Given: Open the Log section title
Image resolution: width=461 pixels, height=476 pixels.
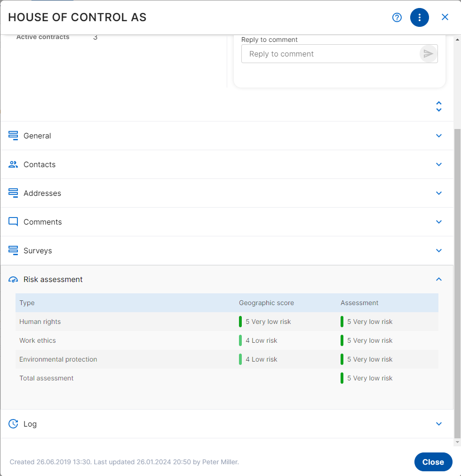Looking at the screenshot, I should [x=30, y=424].
